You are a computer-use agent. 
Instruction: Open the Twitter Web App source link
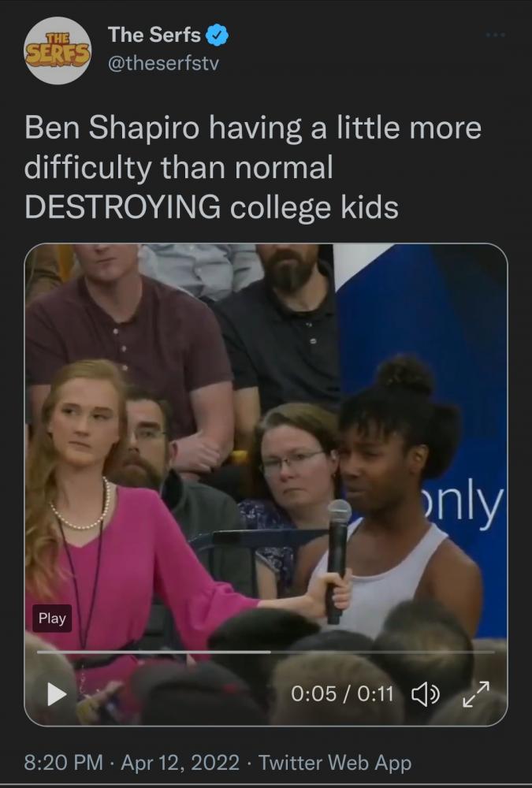(335, 762)
